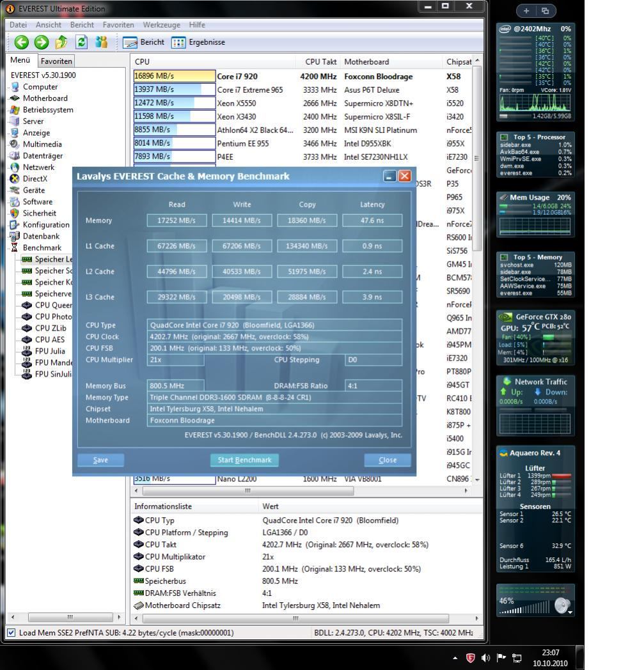Screen dimensions: 644x670
Task: Open the Konfiguration category
Action: 46,225
